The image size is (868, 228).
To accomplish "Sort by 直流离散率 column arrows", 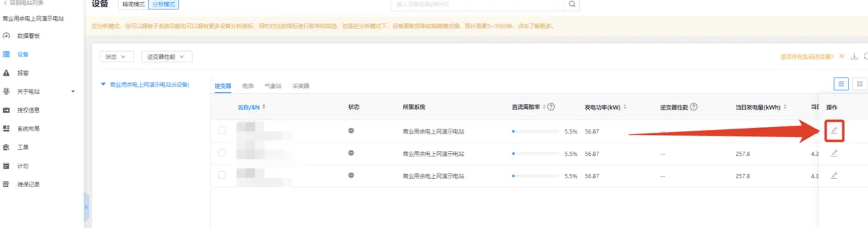I will (544, 107).
